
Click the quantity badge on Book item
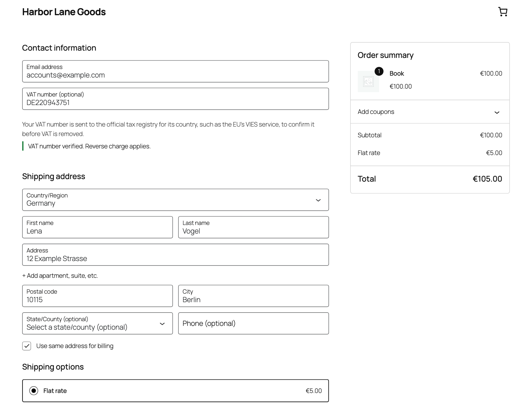coord(379,71)
